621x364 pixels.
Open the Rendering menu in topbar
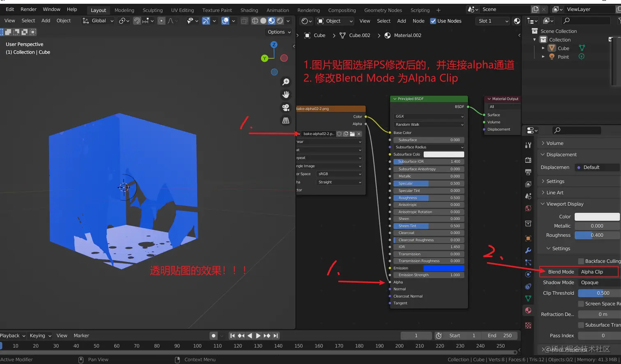[x=308, y=10]
